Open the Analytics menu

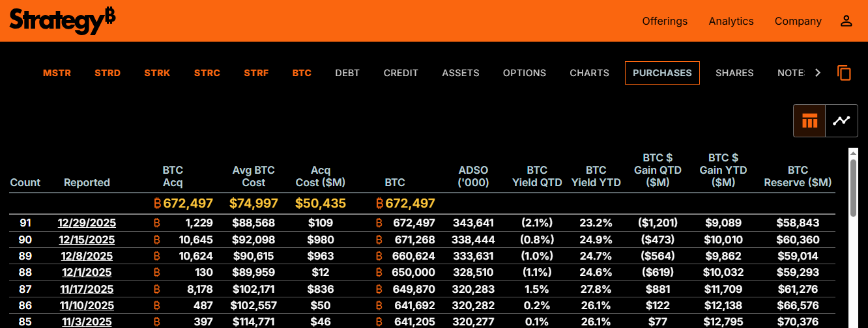731,21
